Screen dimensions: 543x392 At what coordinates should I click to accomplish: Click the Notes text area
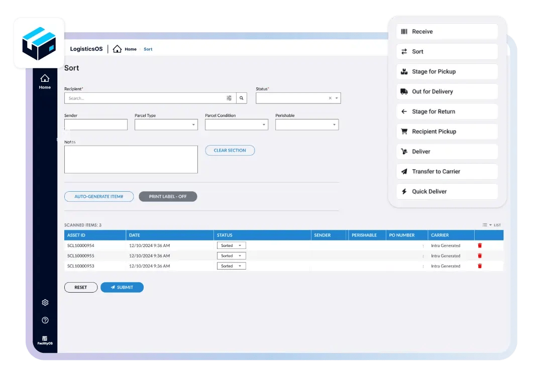131,160
